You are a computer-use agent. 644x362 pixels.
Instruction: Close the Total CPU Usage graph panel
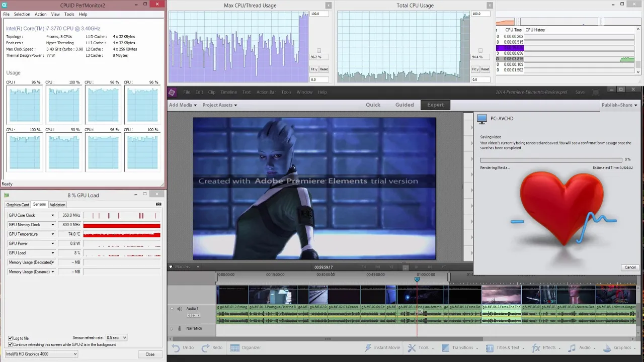pos(490,6)
